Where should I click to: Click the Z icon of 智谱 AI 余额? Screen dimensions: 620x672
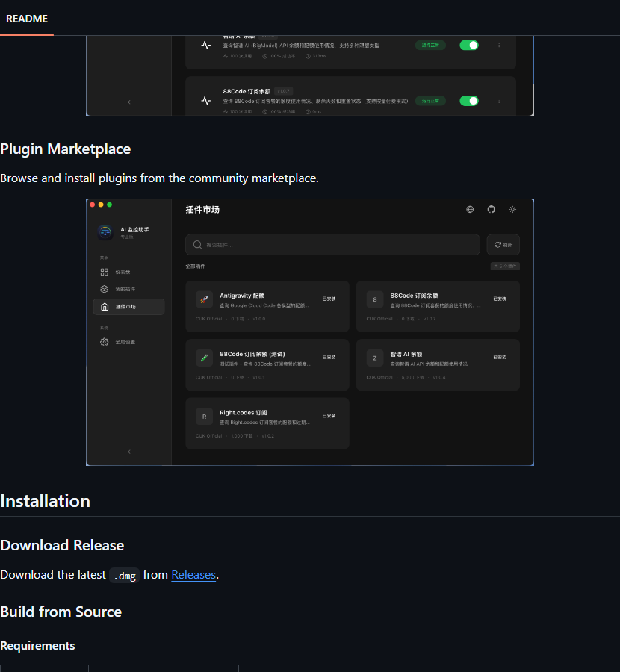pyautogui.click(x=375, y=358)
